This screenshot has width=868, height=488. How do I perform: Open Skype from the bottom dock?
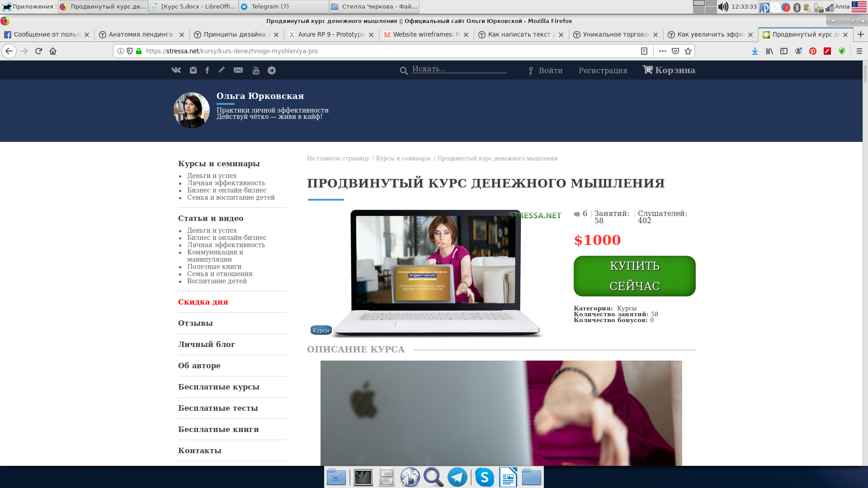[x=484, y=477]
